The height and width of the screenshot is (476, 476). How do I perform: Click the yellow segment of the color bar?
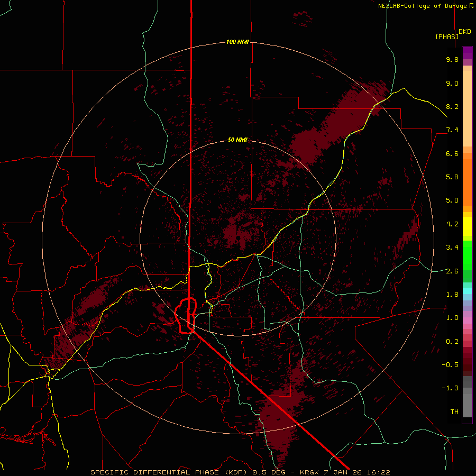(x=467, y=226)
